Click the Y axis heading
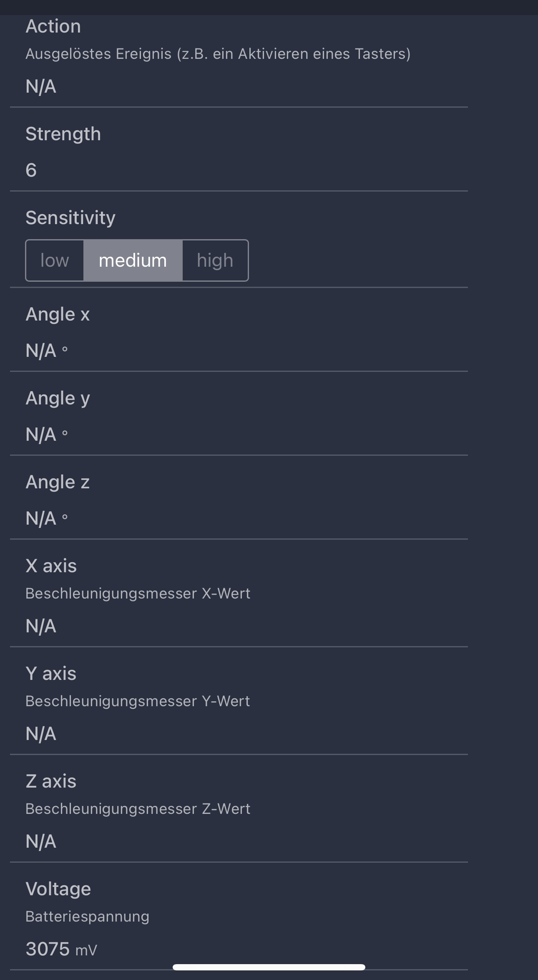Screen dimensions: 538x980 [51, 674]
